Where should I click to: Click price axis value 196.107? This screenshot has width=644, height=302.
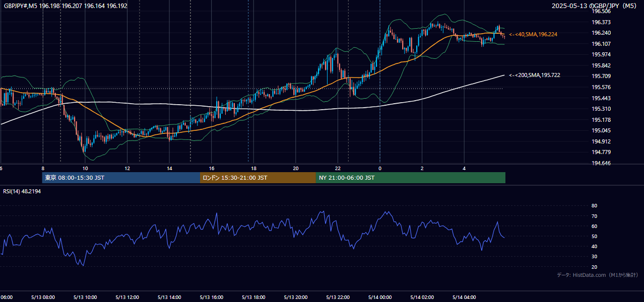click(x=601, y=44)
